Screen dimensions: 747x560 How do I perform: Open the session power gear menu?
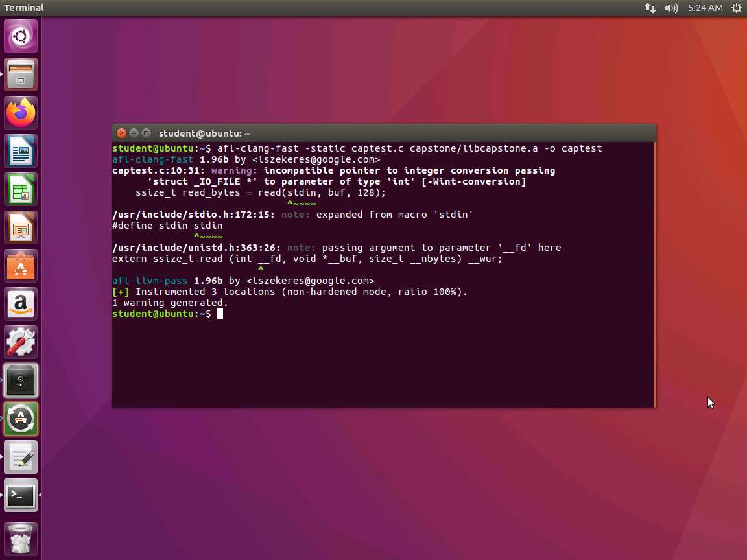point(736,8)
